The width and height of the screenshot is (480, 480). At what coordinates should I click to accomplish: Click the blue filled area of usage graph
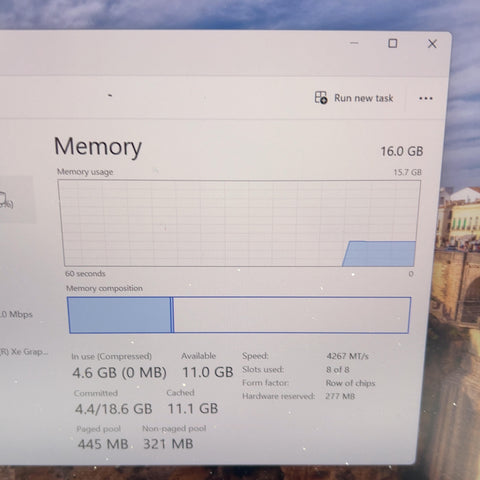[379, 254]
